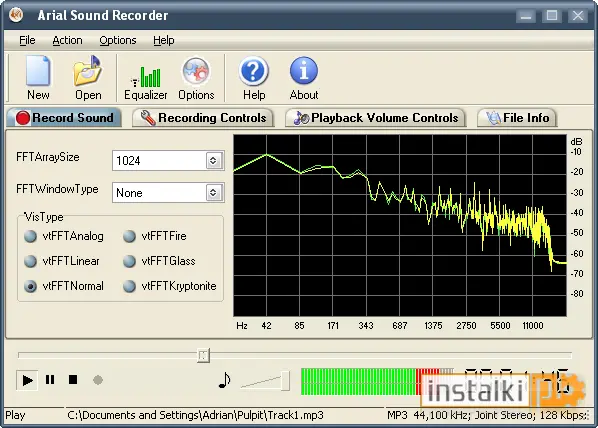Click the About info icon
Screen dimensions: 598x428
point(304,71)
